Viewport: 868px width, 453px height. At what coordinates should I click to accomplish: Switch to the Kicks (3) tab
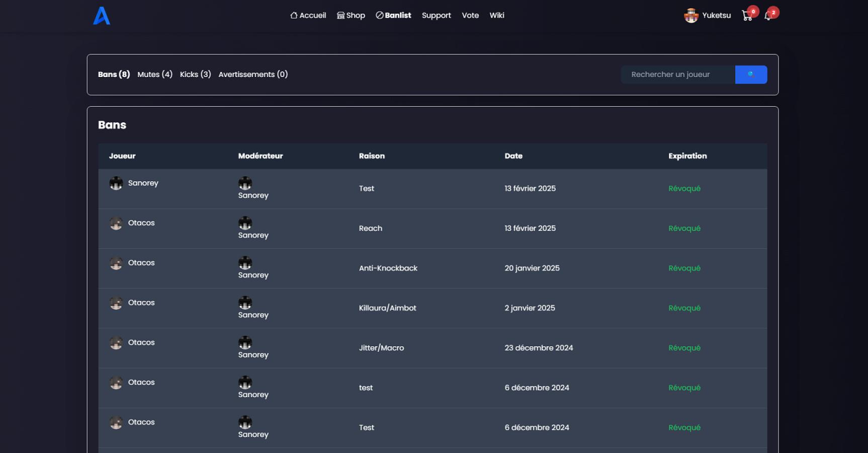(195, 74)
